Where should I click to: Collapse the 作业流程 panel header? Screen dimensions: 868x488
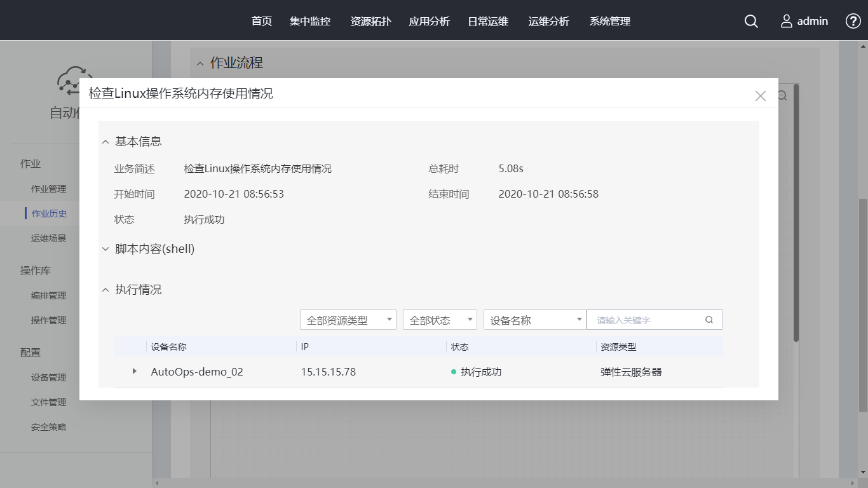pyautogui.click(x=200, y=64)
